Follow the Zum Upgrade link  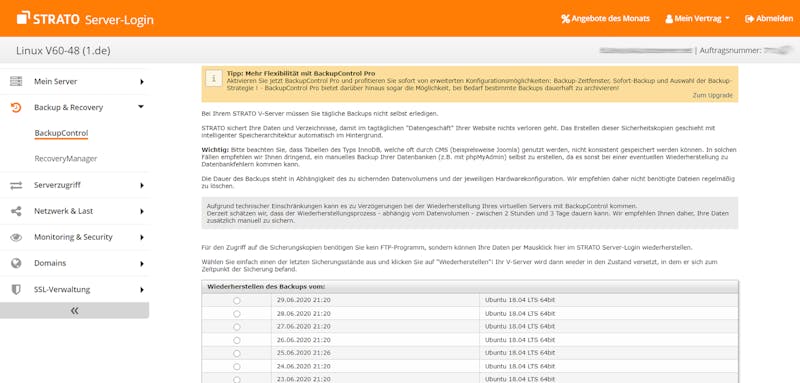point(712,95)
